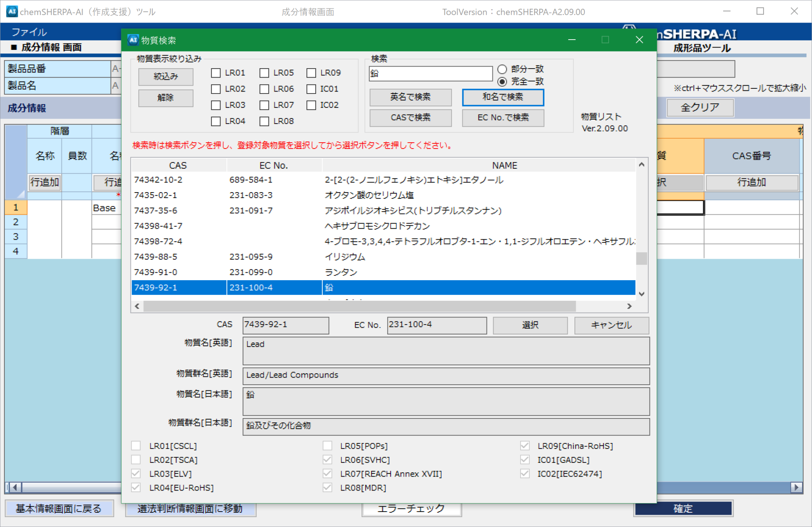Click CASで検索 button
Screen dimensions: 812x527
point(410,117)
